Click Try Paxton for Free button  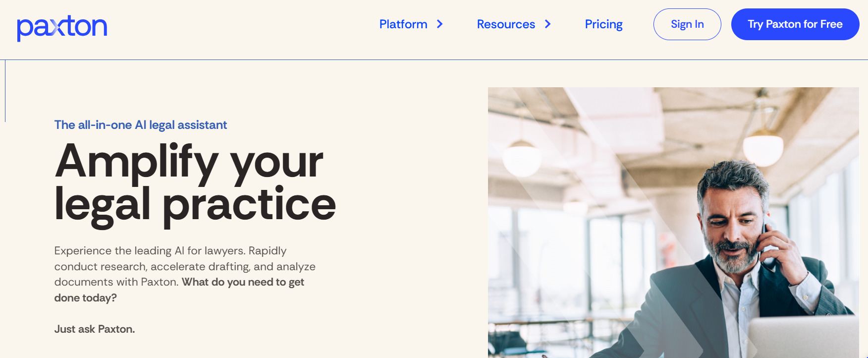[795, 24]
